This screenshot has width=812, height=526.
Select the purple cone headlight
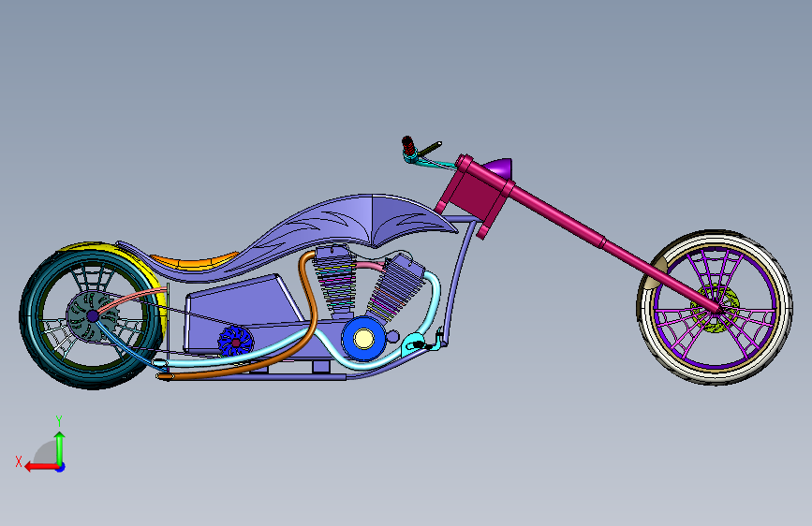[498, 168]
